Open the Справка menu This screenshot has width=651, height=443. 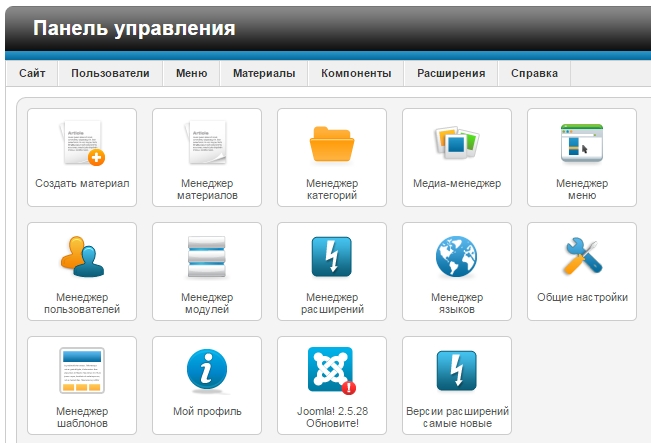[x=534, y=73]
